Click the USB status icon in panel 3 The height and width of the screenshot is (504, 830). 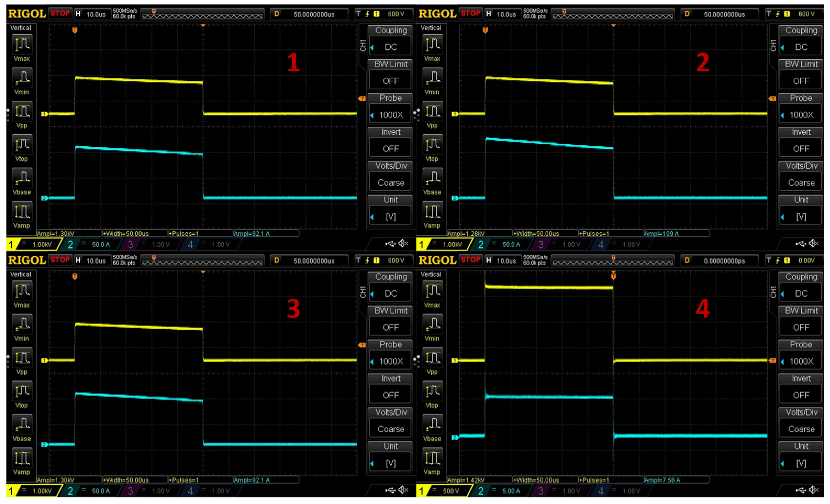pyautogui.click(x=391, y=490)
